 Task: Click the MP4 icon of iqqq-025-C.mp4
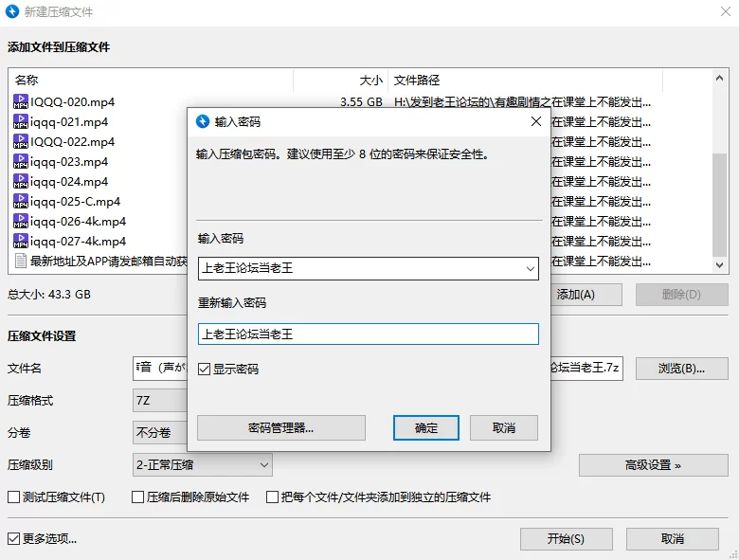[21, 201]
